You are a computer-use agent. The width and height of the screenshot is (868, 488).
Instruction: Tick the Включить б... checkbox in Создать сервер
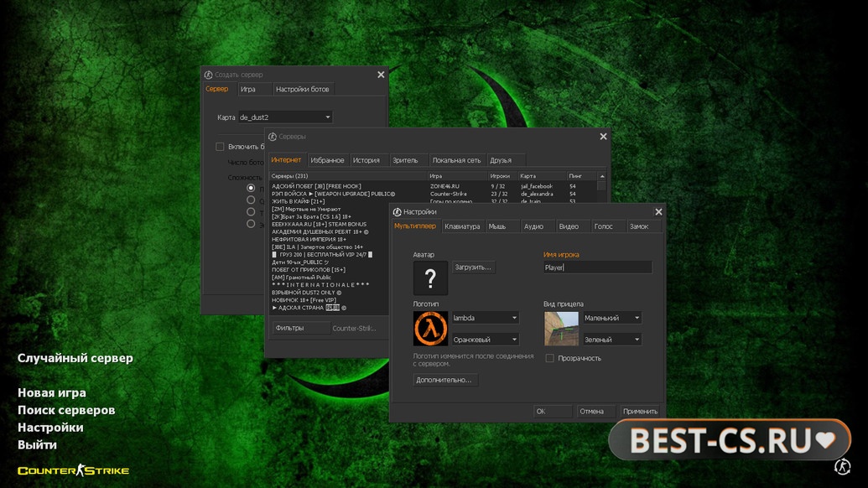(220, 147)
